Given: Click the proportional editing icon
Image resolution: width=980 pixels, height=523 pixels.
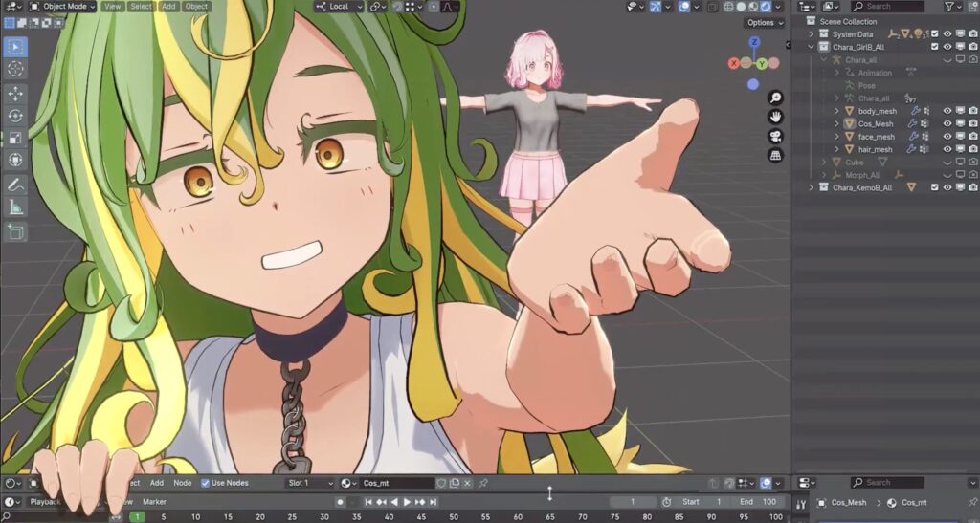Looking at the screenshot, I should pyautogui.click(x=434, y=7).
